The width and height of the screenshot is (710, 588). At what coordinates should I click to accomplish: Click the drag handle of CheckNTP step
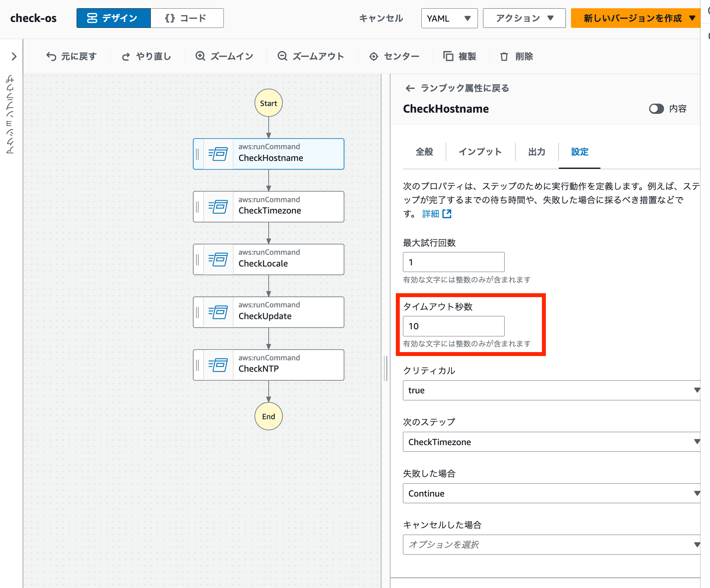click(198, 365)
